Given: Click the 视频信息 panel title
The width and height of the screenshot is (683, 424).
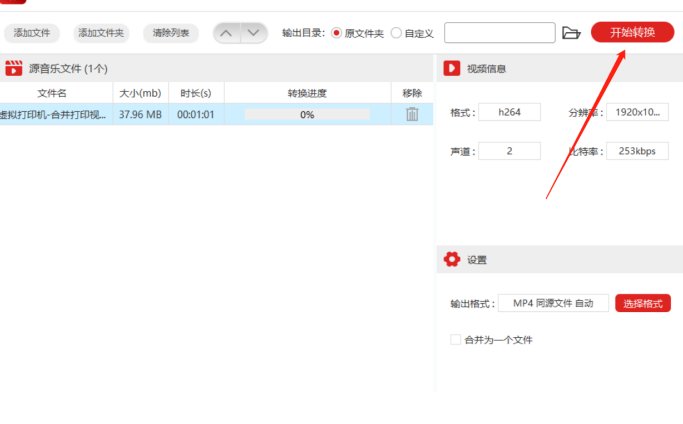Looking at the screenshot, I should (486, 68).
